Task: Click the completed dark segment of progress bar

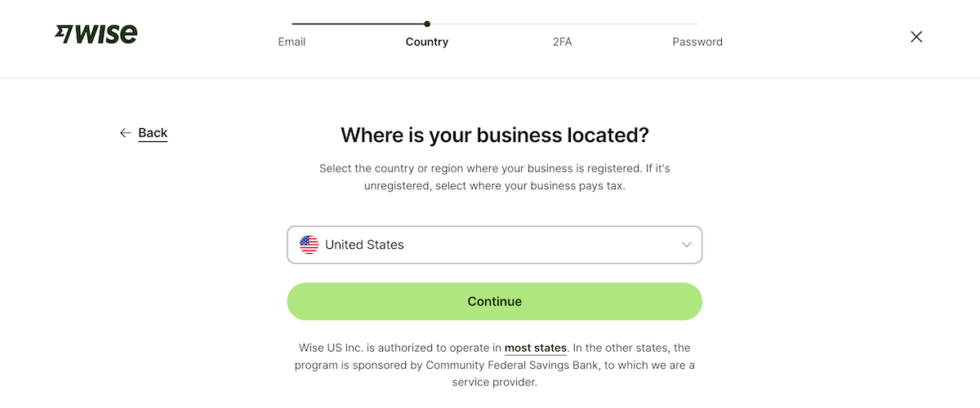Action: click(x=359, y=24)
